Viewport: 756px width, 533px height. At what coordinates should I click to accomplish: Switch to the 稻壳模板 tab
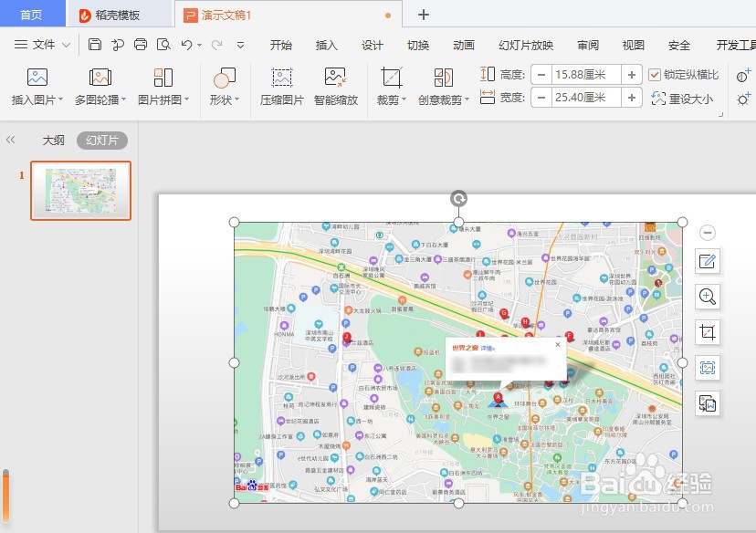(118, 15)
